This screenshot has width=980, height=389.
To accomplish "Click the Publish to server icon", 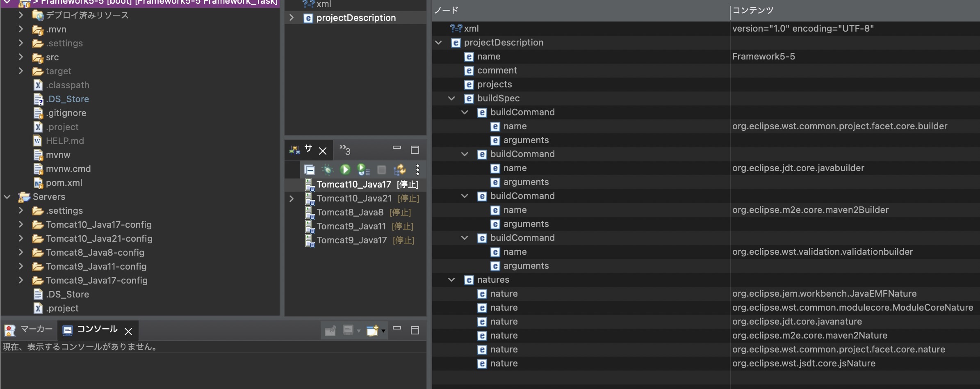I will (399, 169).
